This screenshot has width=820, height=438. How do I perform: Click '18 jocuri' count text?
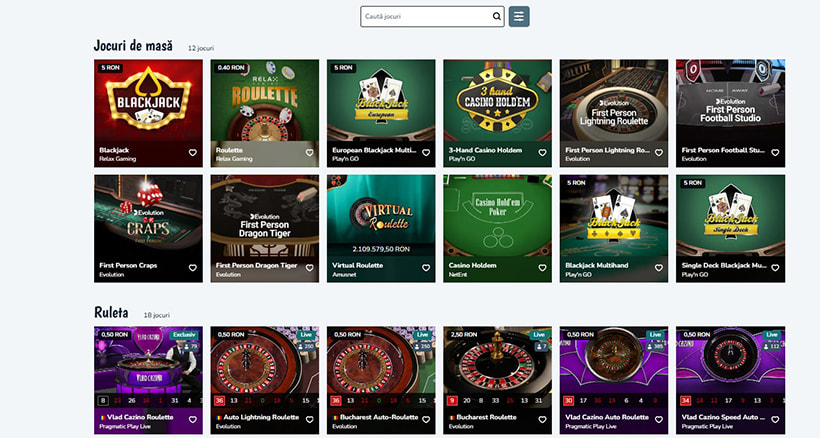point(156,315)
